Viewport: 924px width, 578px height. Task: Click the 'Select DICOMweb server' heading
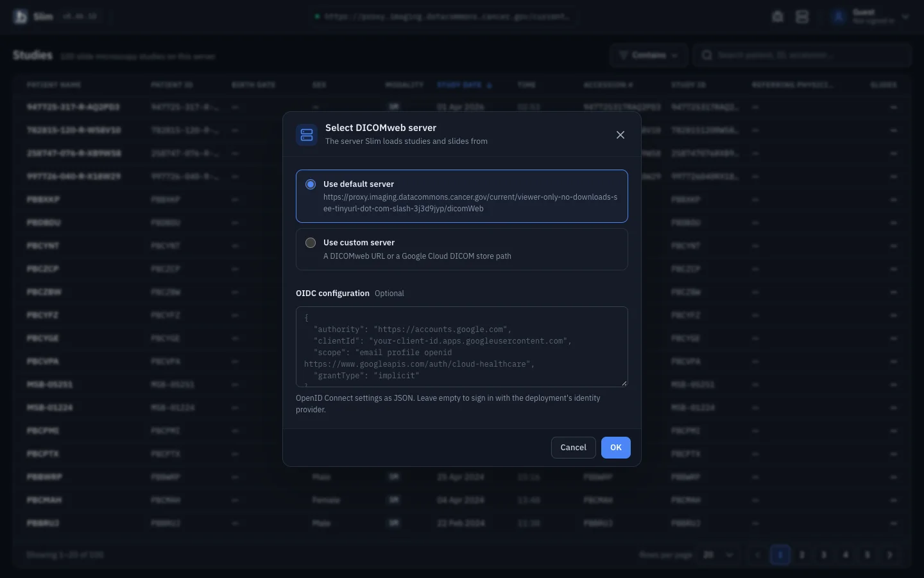[x=381, y=128]
